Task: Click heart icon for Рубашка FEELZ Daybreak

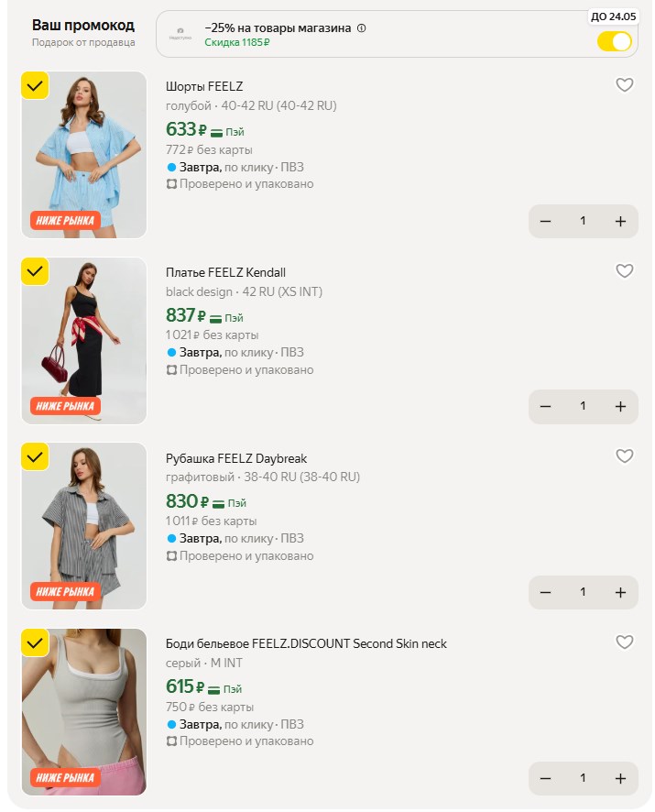Action: tap(624, 455)
